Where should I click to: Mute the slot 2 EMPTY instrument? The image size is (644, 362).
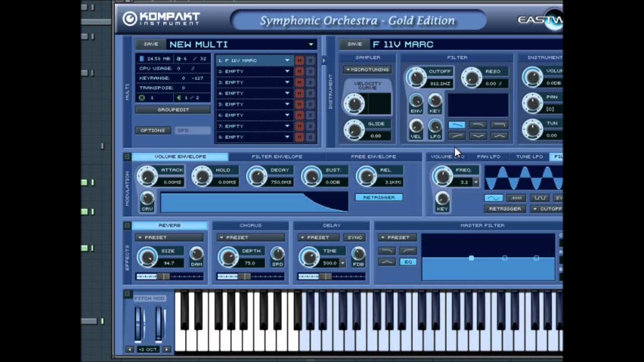pyautogui.click(x=299, y=71)
